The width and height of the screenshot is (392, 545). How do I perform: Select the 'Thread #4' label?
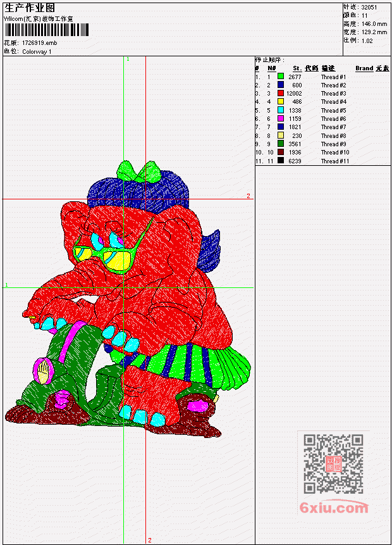point(333,102)
